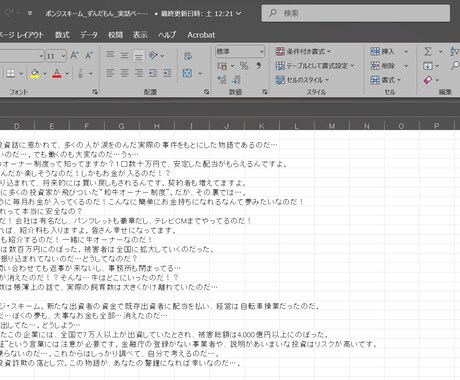Open the 数式 ribbon tab
Screen dimensions: 460x380
[62, 35]
